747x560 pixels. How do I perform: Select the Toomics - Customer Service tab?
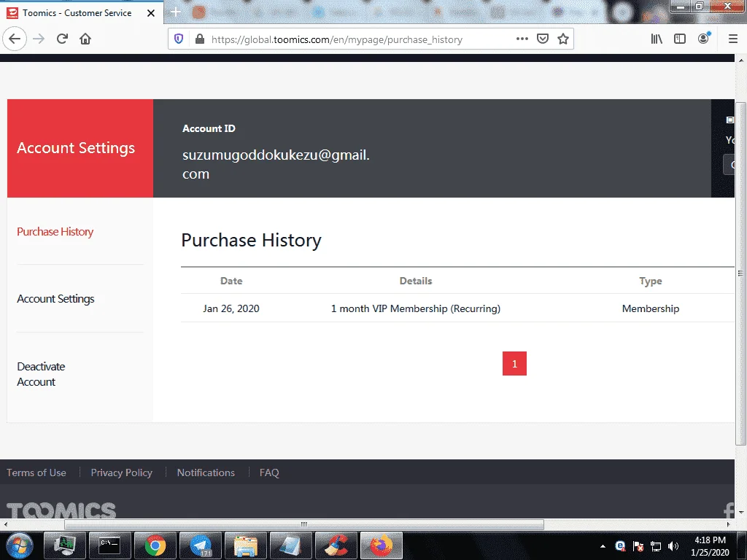[81, 13]
